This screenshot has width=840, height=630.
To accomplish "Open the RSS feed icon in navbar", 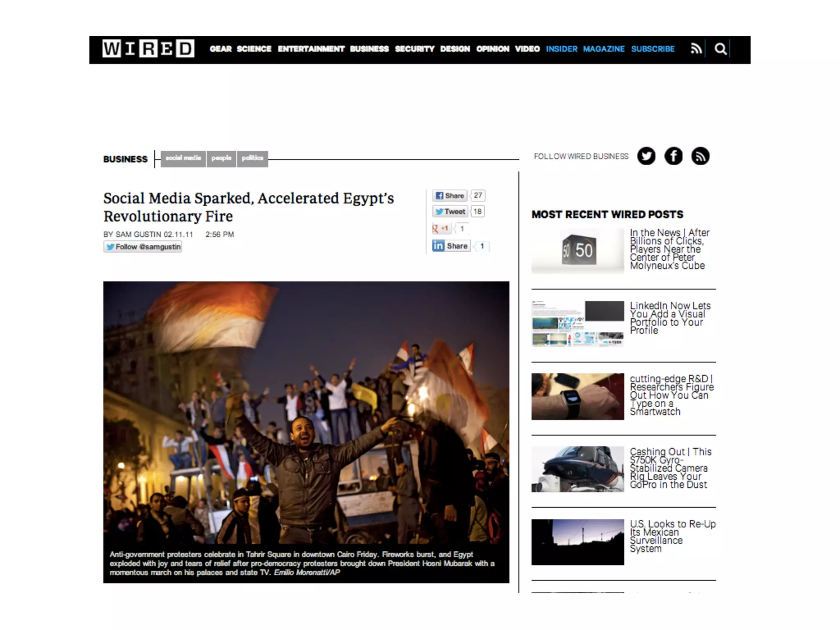I will 696,49.
